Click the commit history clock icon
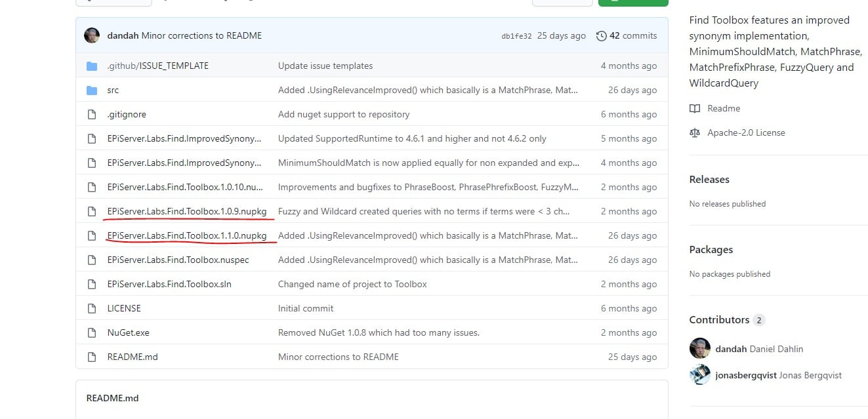868x419 pixels. coord(601,35)
